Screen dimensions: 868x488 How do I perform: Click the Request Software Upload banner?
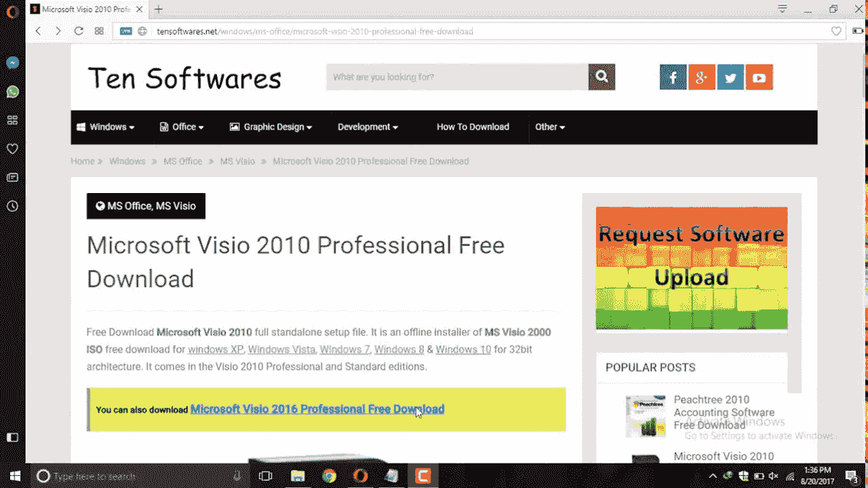[692, 268]
